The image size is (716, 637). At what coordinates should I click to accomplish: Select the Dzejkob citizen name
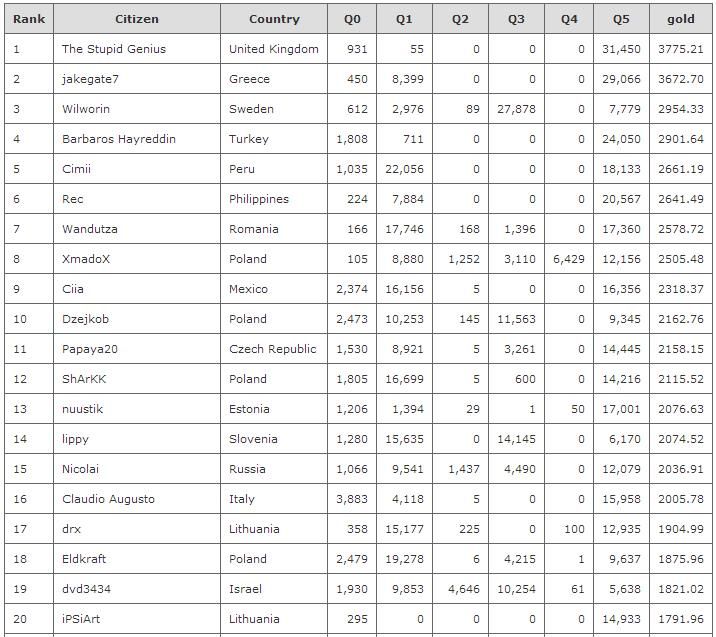coord(86,319)
